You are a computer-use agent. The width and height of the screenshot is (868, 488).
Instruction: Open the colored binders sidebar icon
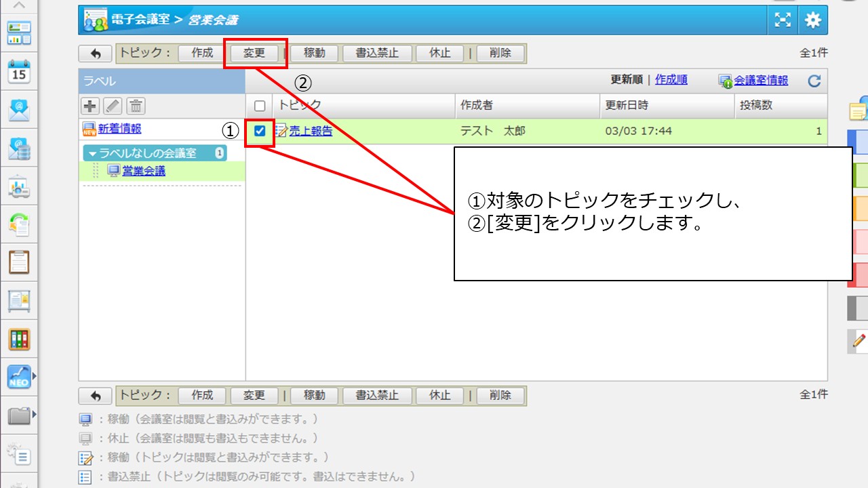click(19, 339)
